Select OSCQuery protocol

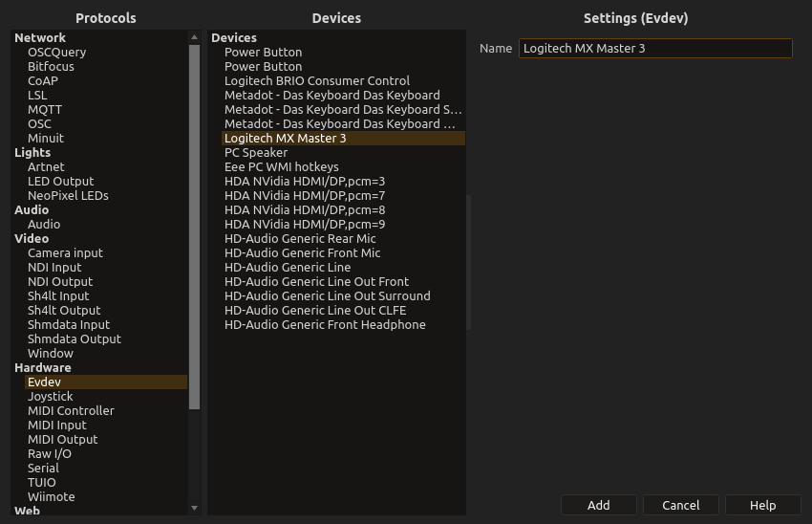click(56, 52)
